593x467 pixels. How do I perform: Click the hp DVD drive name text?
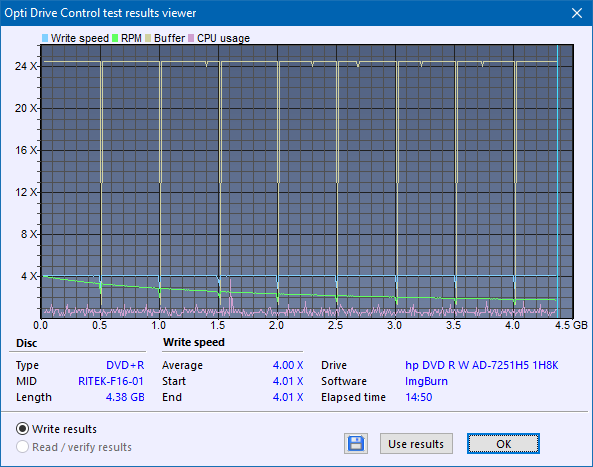(x=481, y=365)
